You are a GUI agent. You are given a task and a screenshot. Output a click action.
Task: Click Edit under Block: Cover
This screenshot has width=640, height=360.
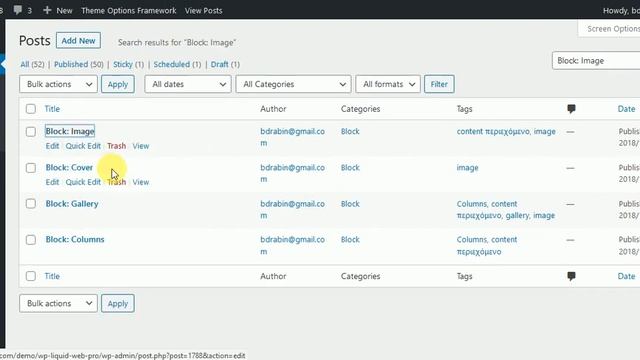tap(52, 182)
